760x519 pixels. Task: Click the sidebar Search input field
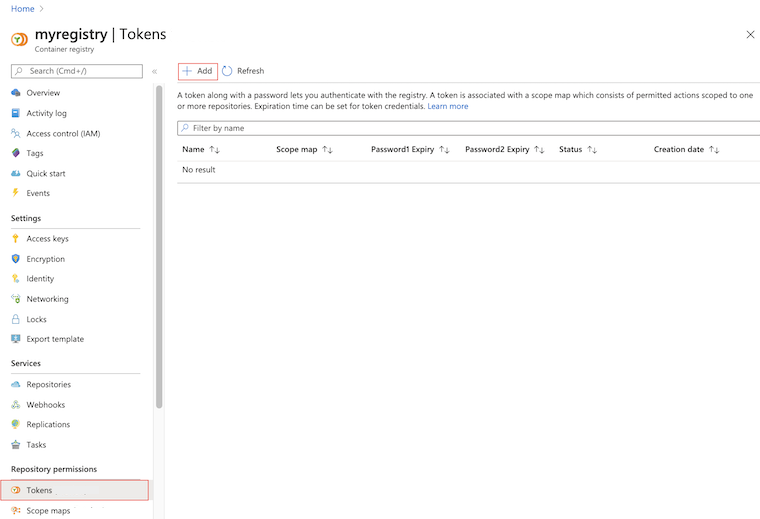(x=77, y=71)
